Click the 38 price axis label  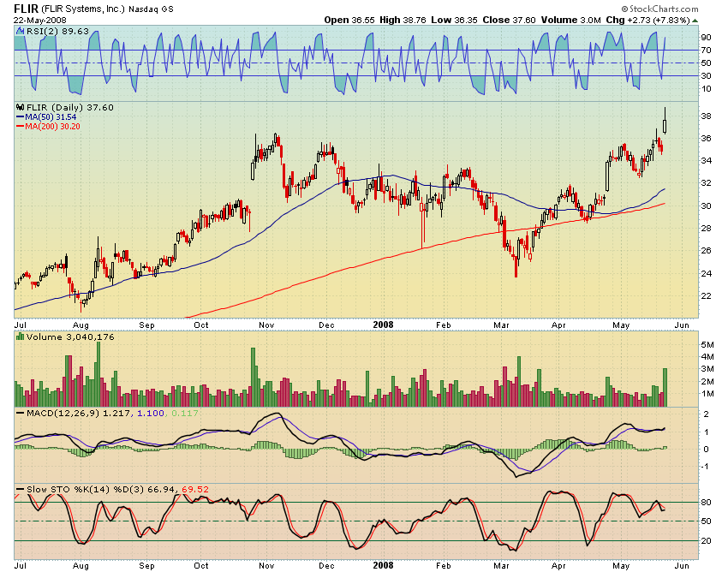707,116
